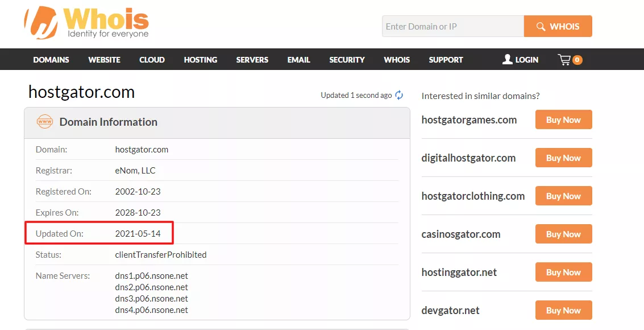The image size is (644, 330).
Task: Click the refresh icon beside Updated 1 second ago
Action: click(x=399, y=96)
